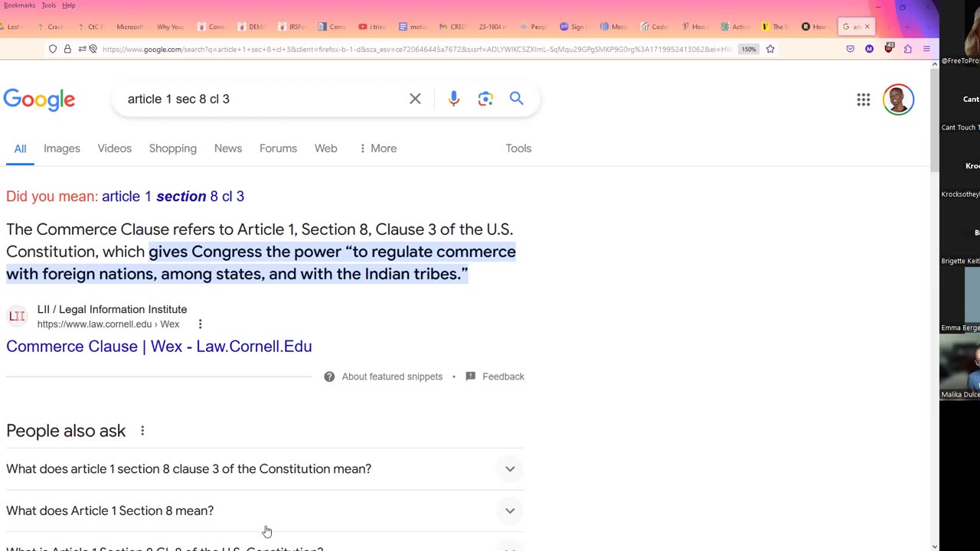Switch to the IRSFo browser tab
Viewport: 980px width, 551px height.
292,27
